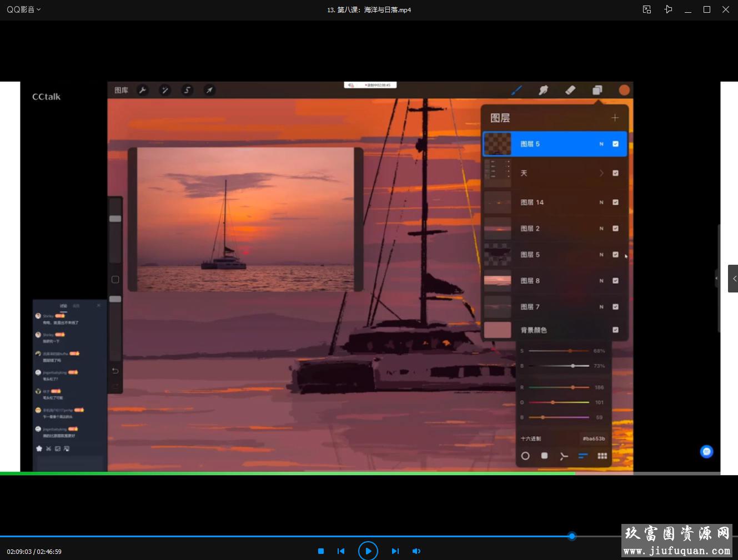This screenshot has width=738, height=560.
Task: Open the QQ影音 main menu dropdown
Action: point(23,9)
